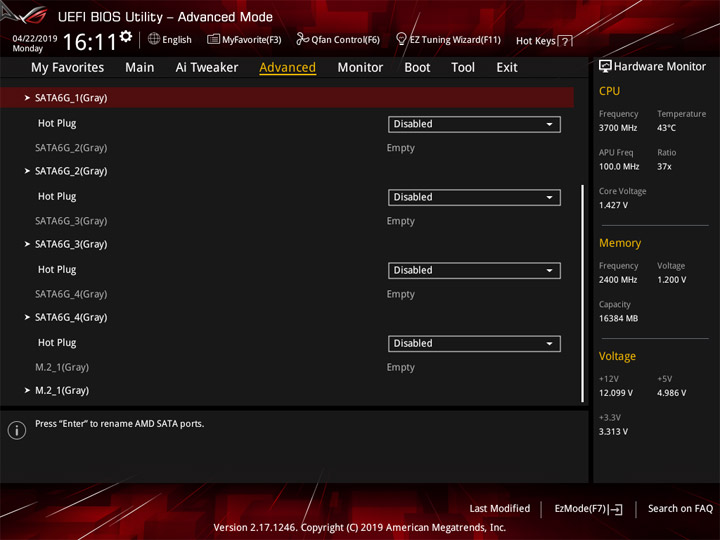720x540 pixels.
Task: Switch to My Favorites tab
Action: click(x=68, y=68)
